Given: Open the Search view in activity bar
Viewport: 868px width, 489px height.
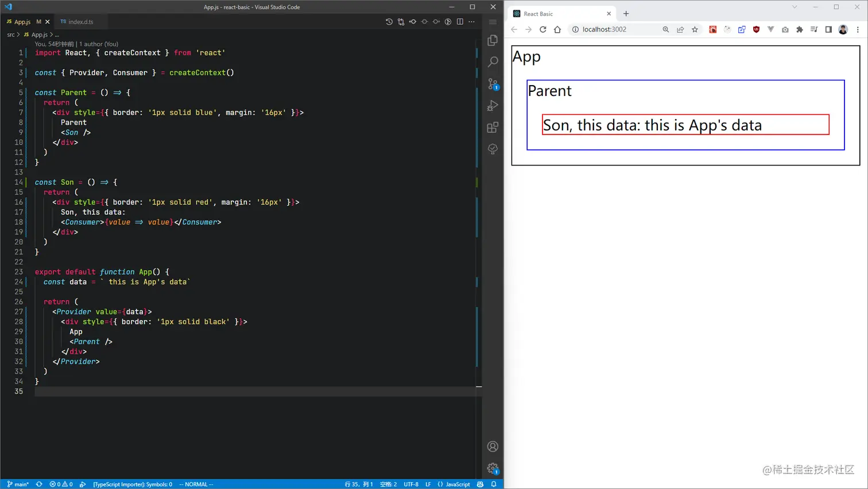Looking at the screenshot, I should (493, 61).
